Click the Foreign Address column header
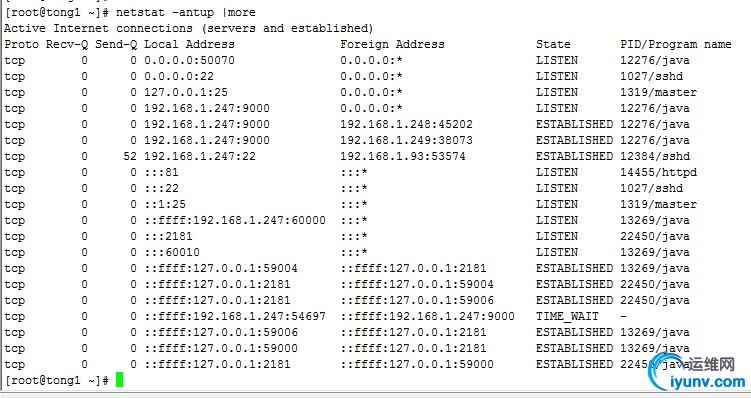 click(x=392, y=45)
